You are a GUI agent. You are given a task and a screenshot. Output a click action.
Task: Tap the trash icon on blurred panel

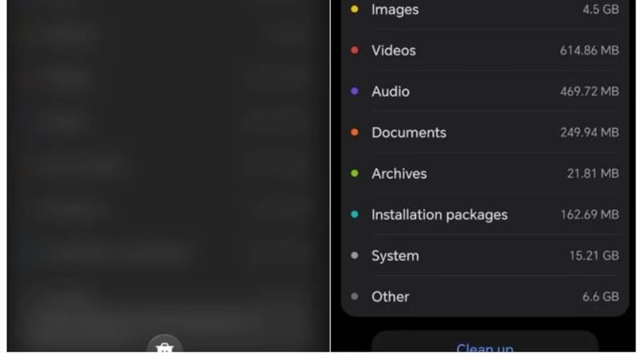point(164,344)
